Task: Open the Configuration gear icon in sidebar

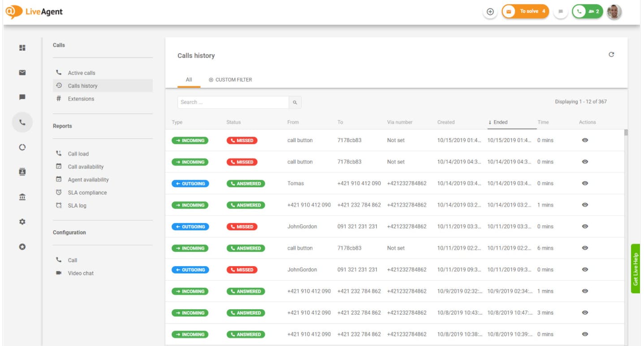Action: (22, 222)
